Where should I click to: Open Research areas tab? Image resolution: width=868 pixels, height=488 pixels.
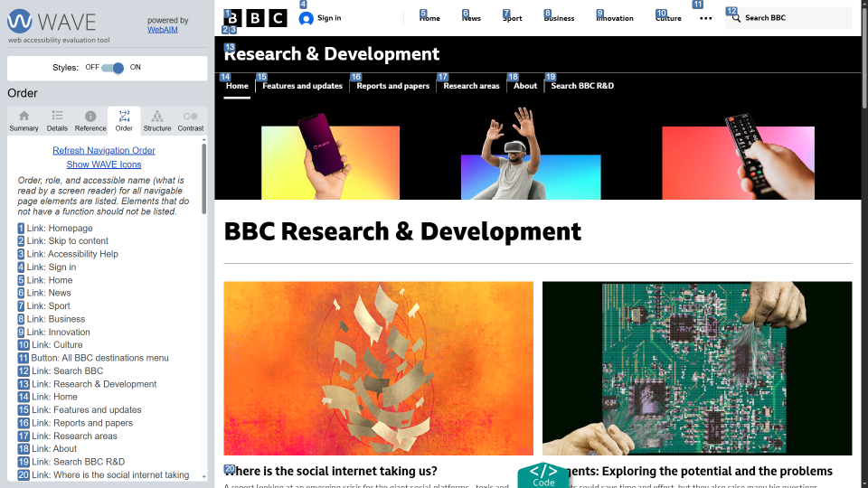[x=471, y=86]
